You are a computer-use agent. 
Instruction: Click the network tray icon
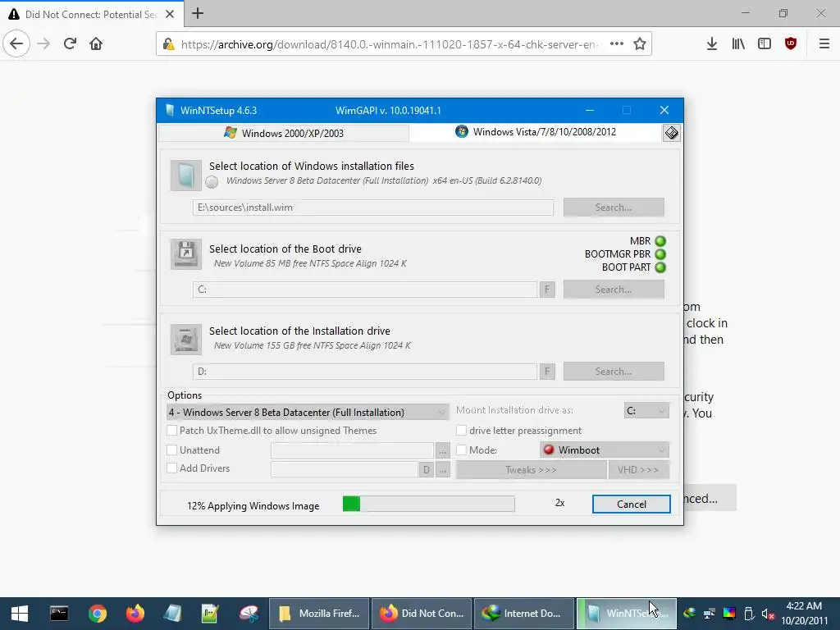tap(710, 614)
